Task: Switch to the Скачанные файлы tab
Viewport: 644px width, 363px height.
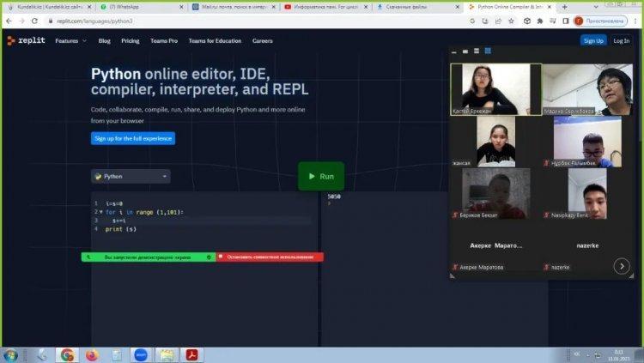Action: [x=416, y=7]
